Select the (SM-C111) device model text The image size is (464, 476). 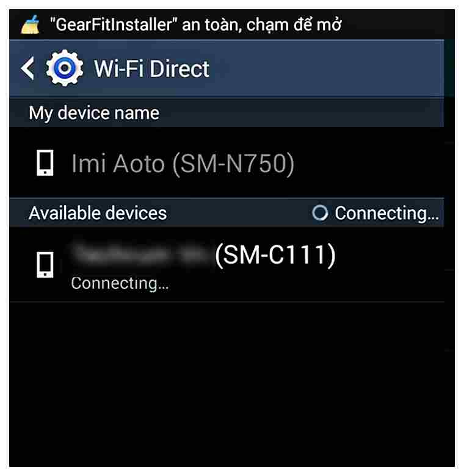pos(275,256)
